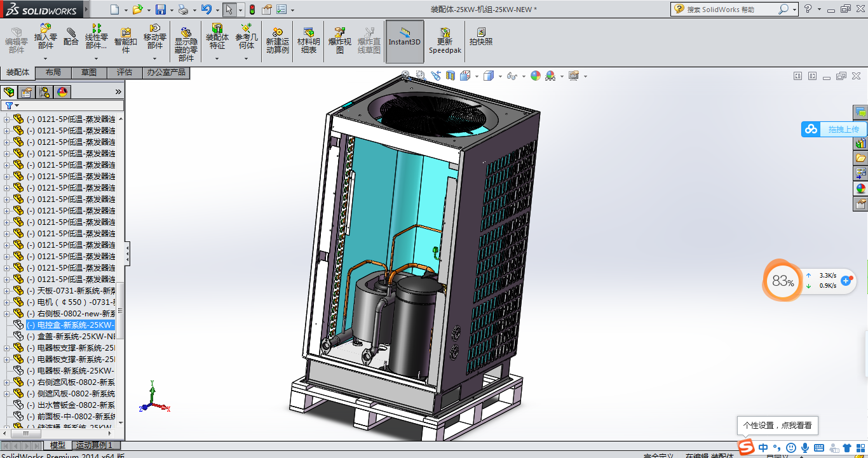Switch to the 草图 (Sketch) tab
This screenshot has height=458, width=868.
[89, 72]
